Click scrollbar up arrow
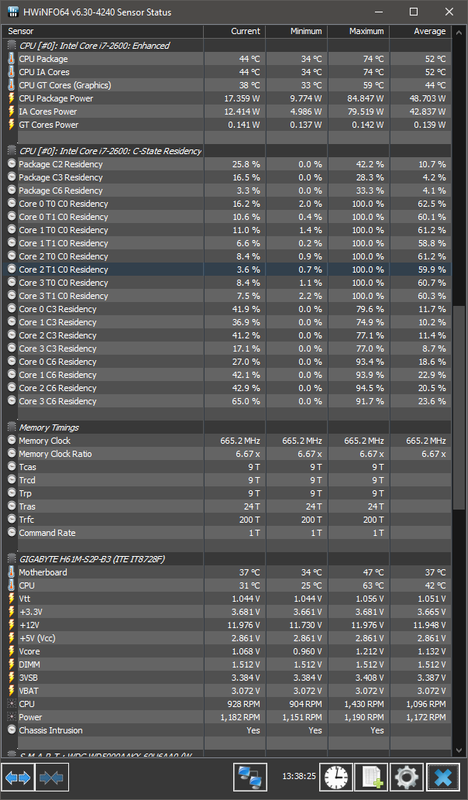The image size is (468, 800). click(459, 31)
